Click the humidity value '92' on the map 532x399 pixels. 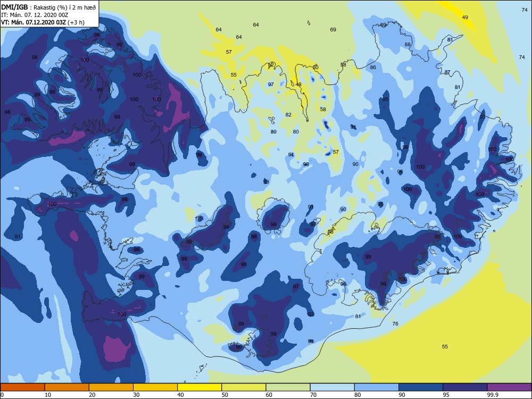tap(311, 314)
